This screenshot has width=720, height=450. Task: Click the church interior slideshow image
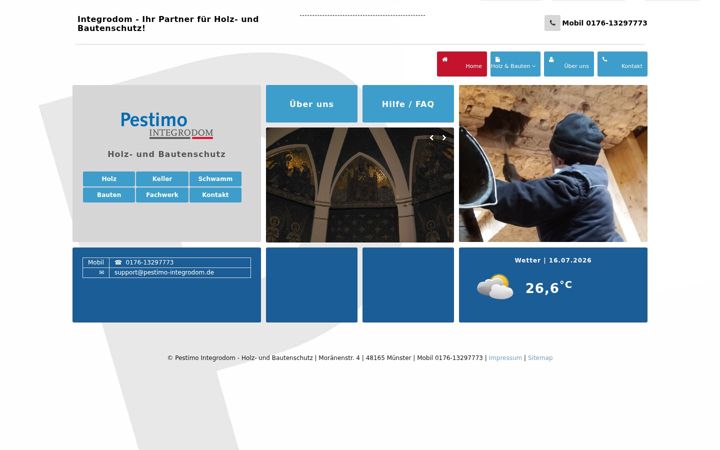pyautogui.click(x=360, y=185)
